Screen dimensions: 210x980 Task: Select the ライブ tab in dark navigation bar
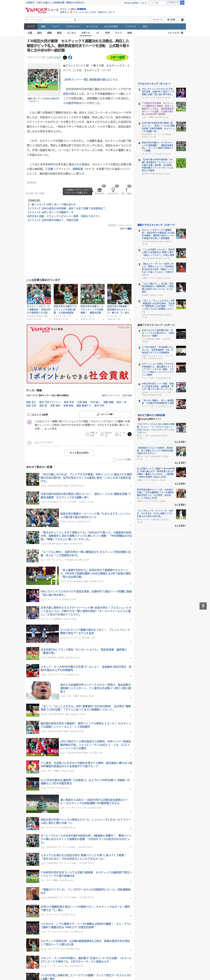point(56,27)
